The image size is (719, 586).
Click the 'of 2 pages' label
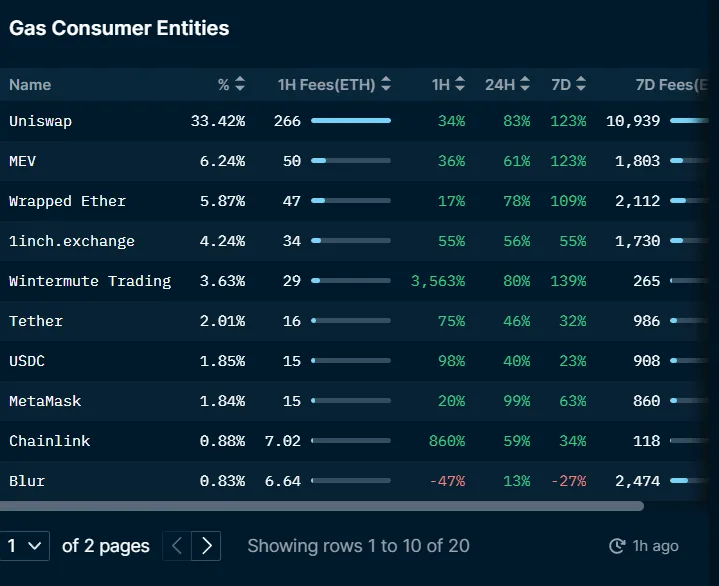coord(106,546)
